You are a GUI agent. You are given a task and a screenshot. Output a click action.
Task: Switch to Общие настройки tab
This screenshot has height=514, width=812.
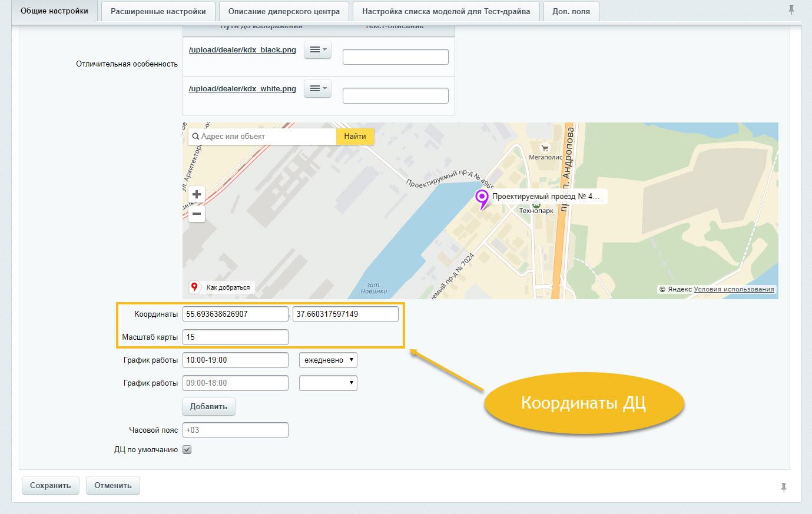point(54,11)
